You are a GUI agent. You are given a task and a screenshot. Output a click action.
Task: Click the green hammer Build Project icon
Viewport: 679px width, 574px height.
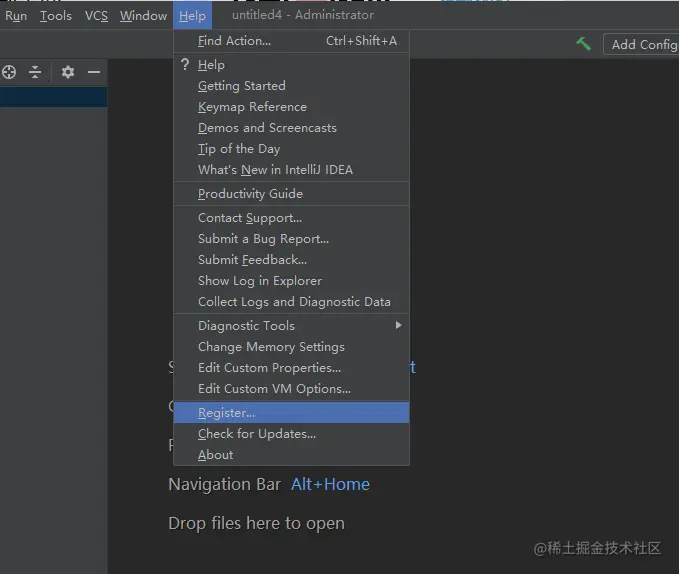coord(583,44)
